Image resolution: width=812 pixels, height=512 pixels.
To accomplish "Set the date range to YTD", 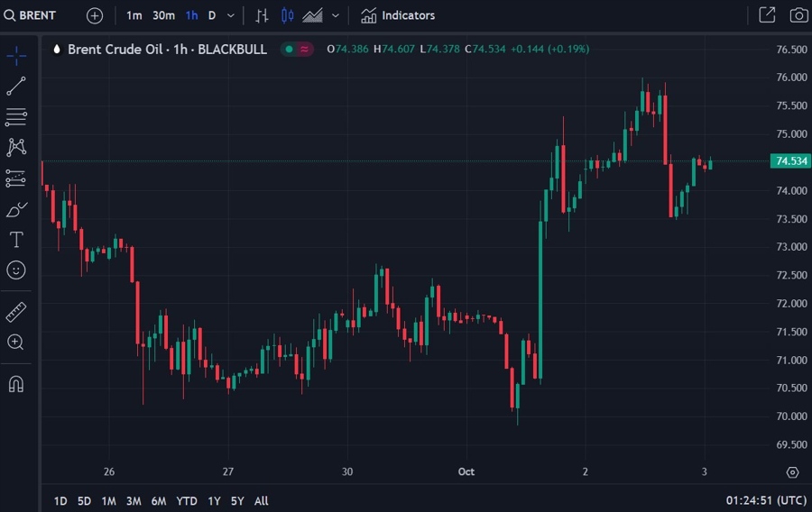I will [187, 500].
